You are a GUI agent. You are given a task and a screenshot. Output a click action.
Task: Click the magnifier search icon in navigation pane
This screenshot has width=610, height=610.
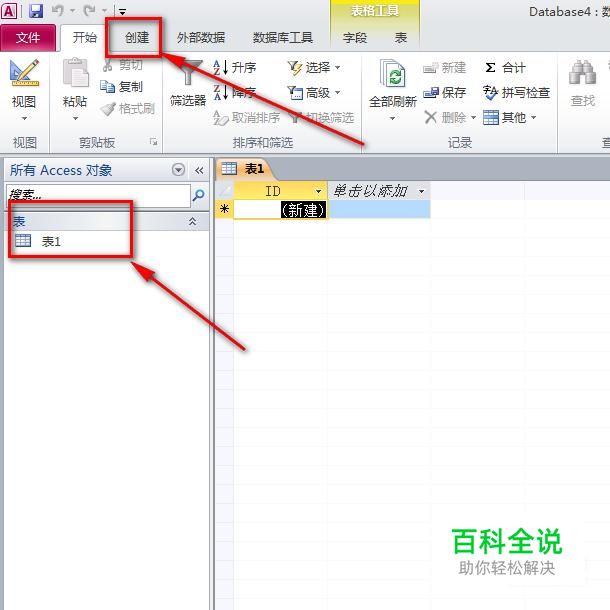[x=198, y=195]
